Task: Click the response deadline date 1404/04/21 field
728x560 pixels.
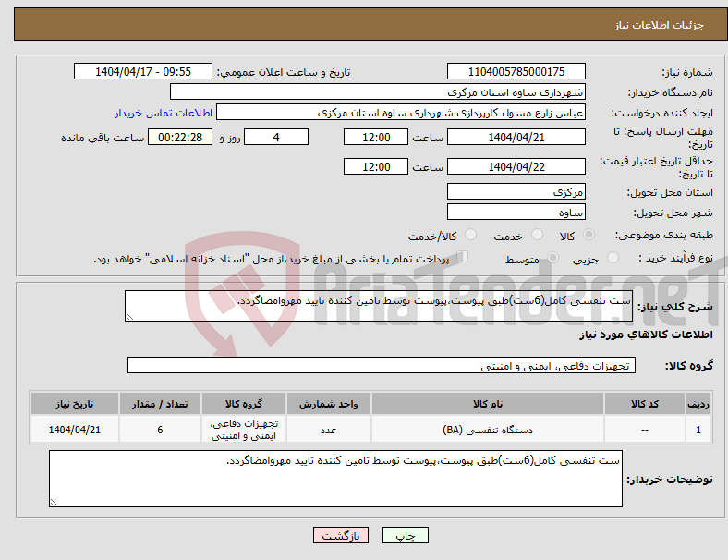Action: [516, 137]
